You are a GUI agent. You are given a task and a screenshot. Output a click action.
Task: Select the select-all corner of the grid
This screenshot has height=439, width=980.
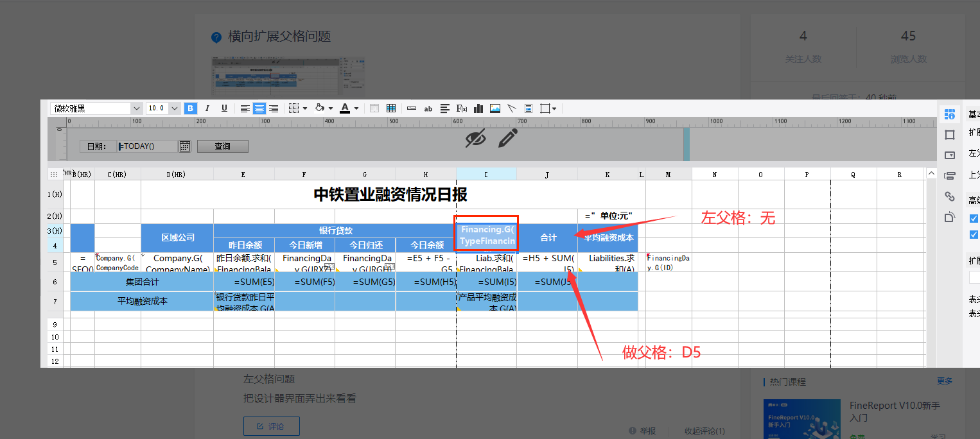(x=53, y=174)
